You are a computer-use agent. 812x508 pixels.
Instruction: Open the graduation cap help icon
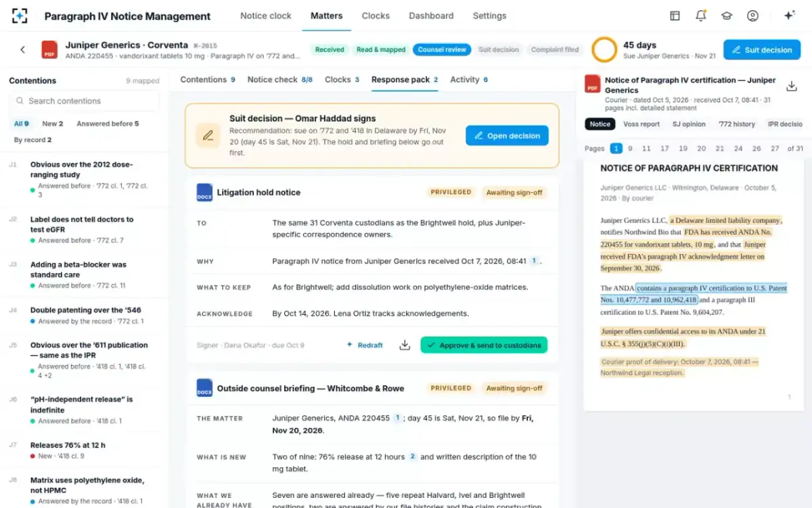pyautogui.click(x=726, y=16)
